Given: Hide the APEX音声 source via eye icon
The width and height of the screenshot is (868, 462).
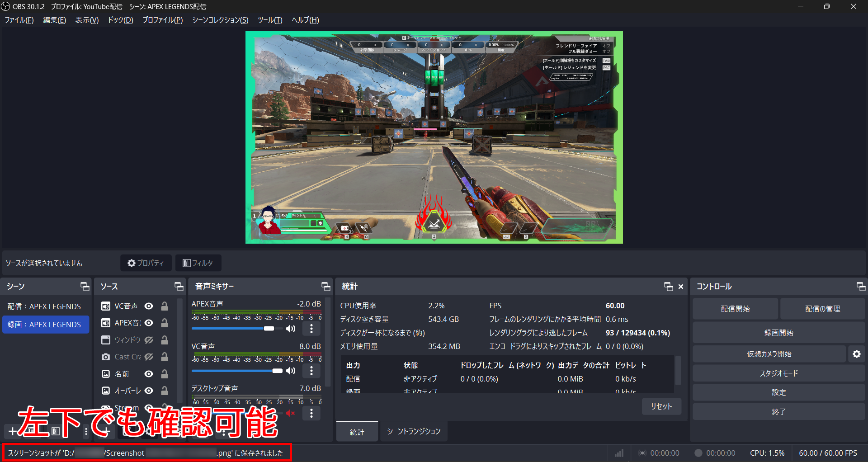Looking at the screenshot, I should pos(149,323).
